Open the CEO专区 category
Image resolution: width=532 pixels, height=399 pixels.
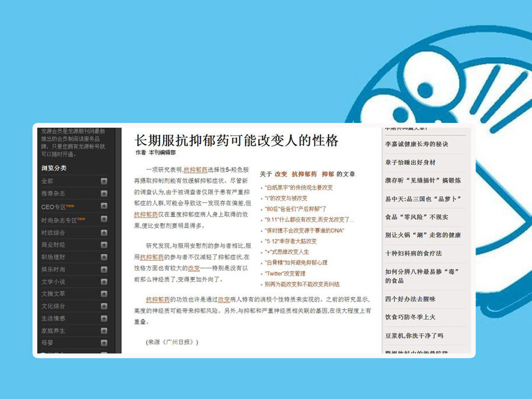(53, 207)
